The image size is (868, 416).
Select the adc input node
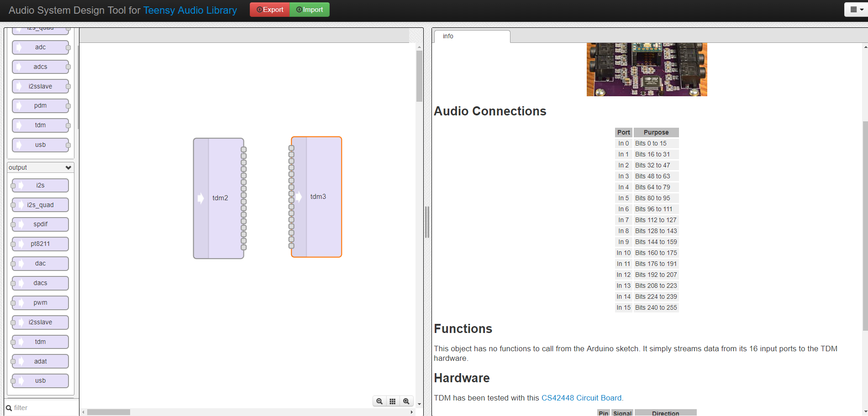[41, 47]
